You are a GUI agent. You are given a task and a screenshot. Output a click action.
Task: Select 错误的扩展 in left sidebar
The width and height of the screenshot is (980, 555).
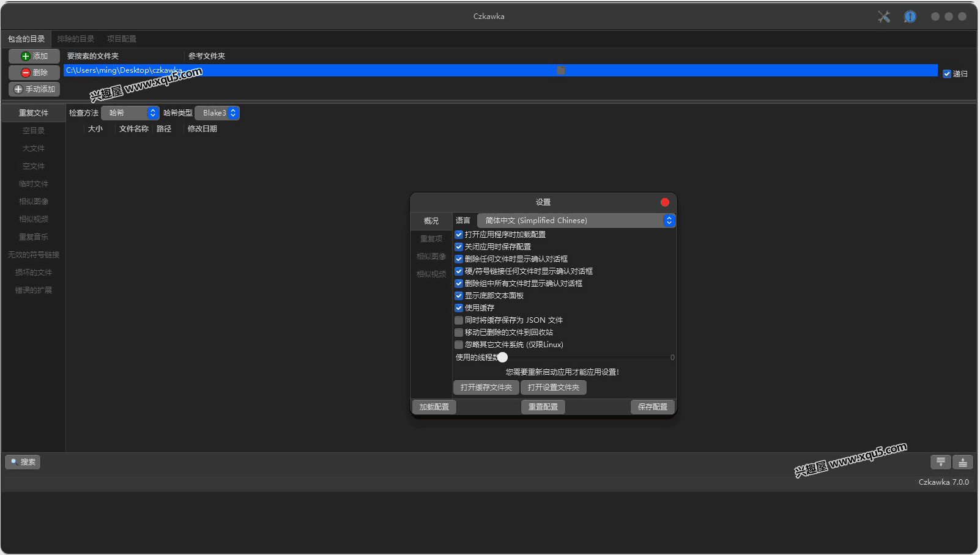coord(34,290)
